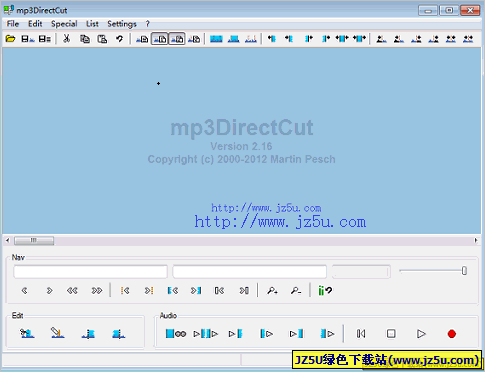This screenshot has height=372, width=485.
Task: Stop playback with the square button
Action: pos(391,333)
